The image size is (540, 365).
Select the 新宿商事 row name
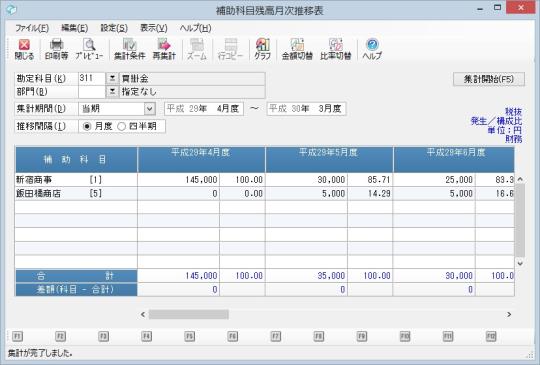click(x=34, y=180)
